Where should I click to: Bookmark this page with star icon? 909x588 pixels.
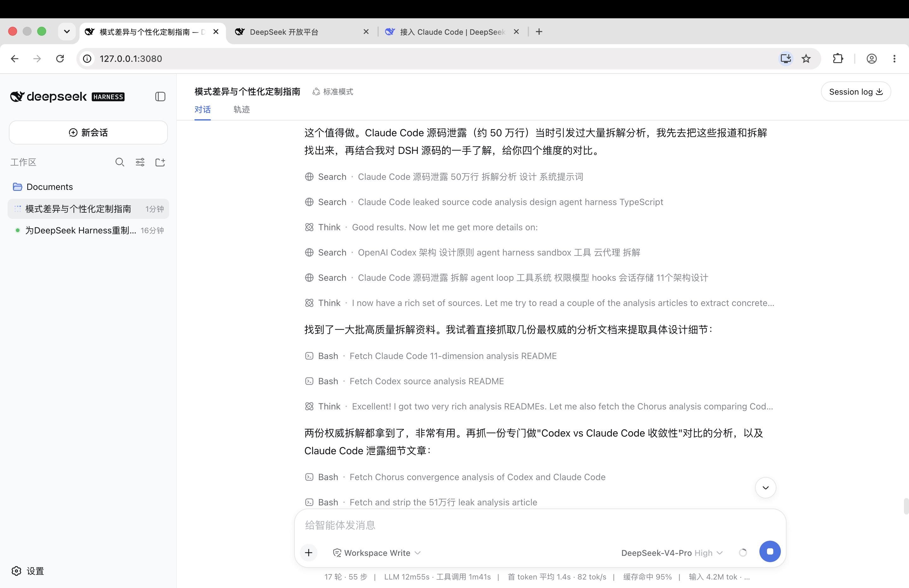[806, 58]
